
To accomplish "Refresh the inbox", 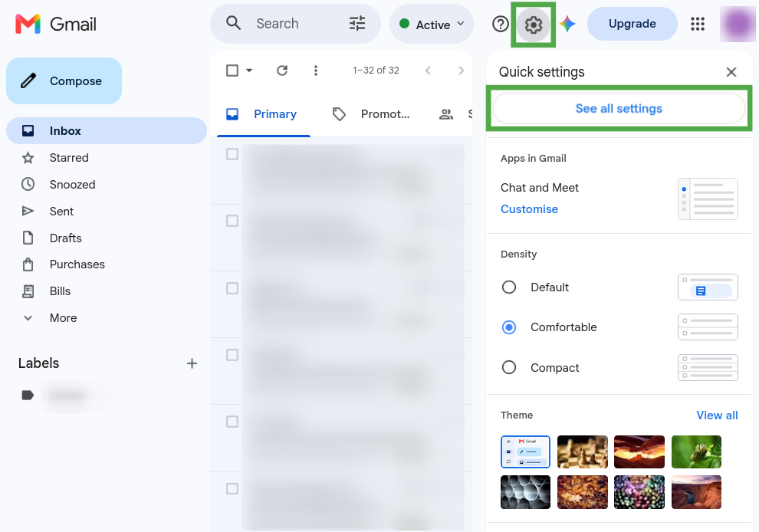I will [282, 71].
